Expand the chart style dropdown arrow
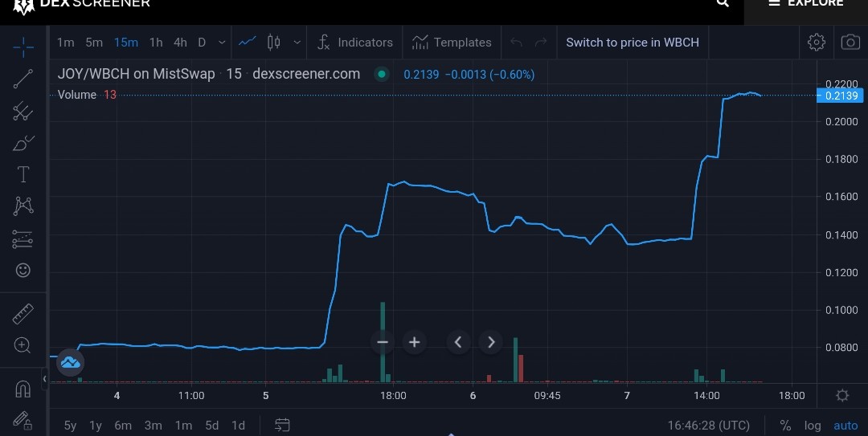Viewport: 868px width, 436px height. pos(297,42)
